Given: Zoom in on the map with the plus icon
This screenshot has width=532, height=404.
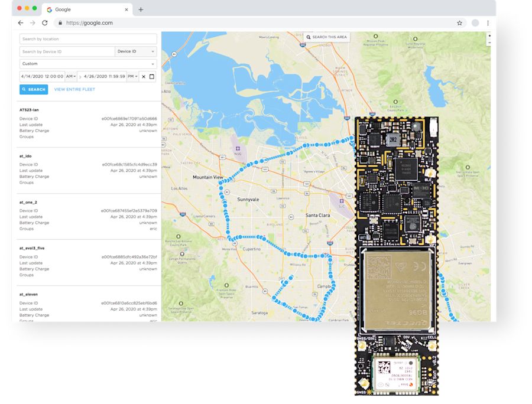Looking at the screenshot, I should click(x=489, y=35).
